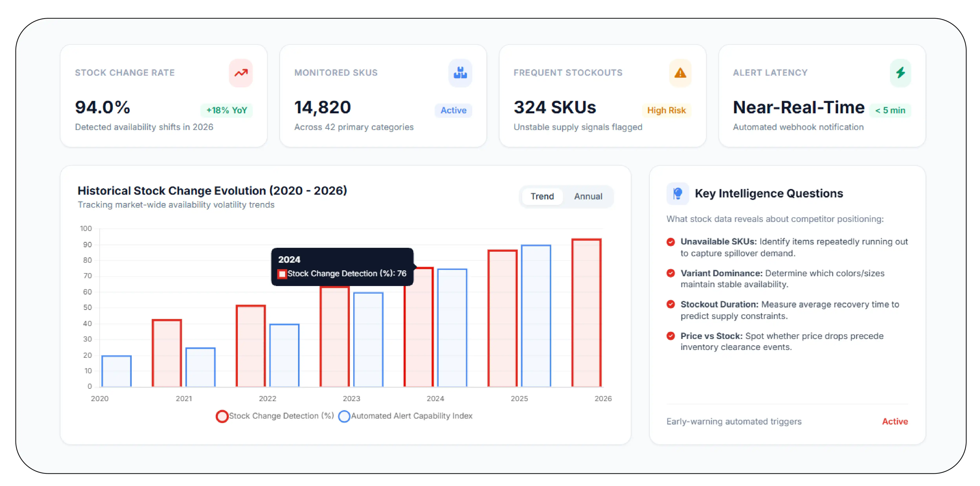Click the blue legend circle for Automated Alert
The width and height of the screenshot is (980, 486).
[344, 416]
